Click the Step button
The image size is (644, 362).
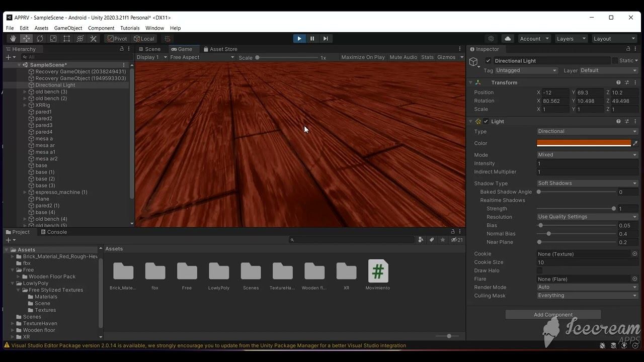point(326,39)
